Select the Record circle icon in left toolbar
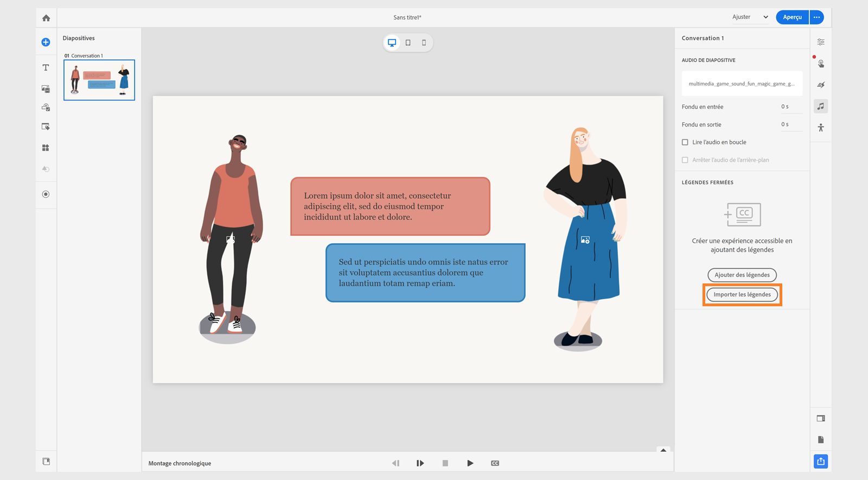 click(x=46, y=194)
